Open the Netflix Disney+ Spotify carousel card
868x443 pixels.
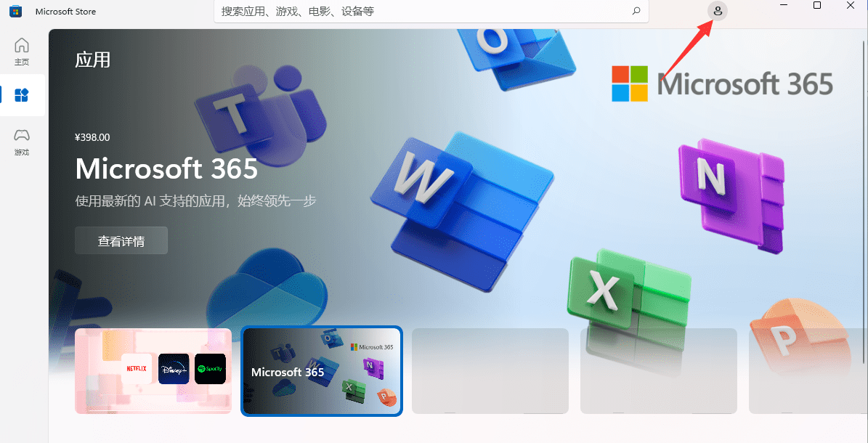tap(153, 371)
